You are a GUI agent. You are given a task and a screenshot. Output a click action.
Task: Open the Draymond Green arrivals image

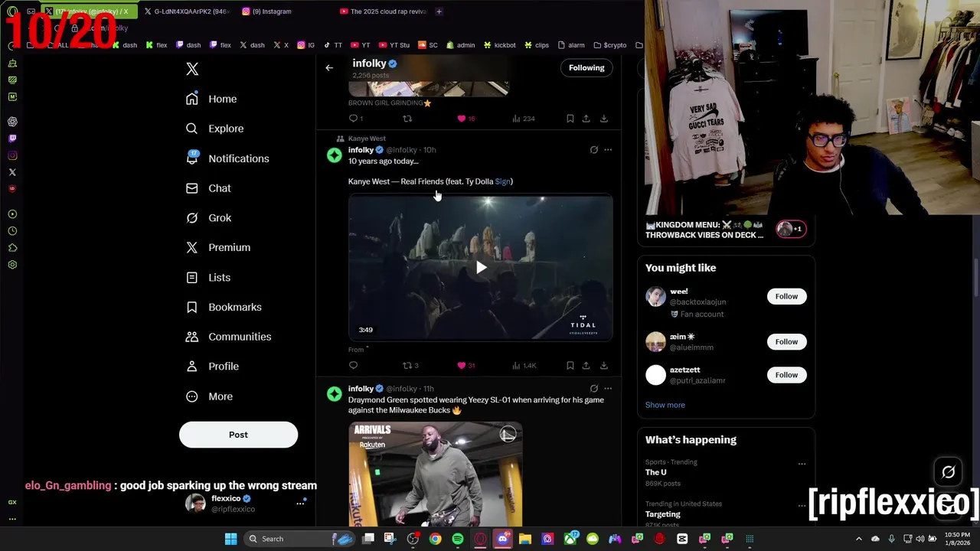tap(436, 474)
